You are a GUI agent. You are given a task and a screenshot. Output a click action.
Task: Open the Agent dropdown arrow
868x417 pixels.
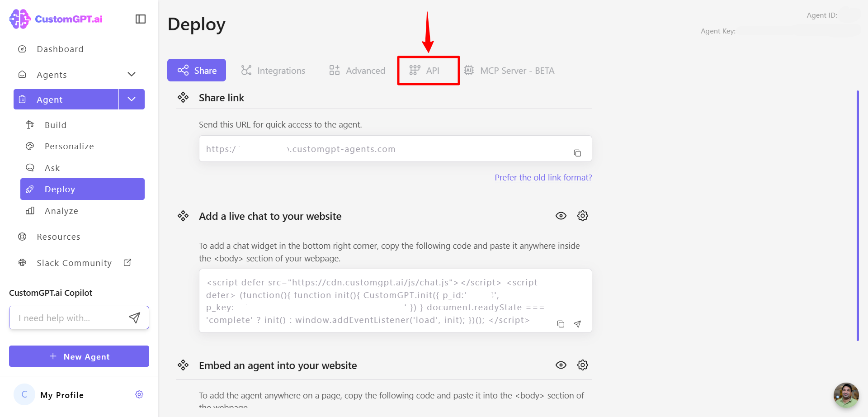click(x=132, y=100)
